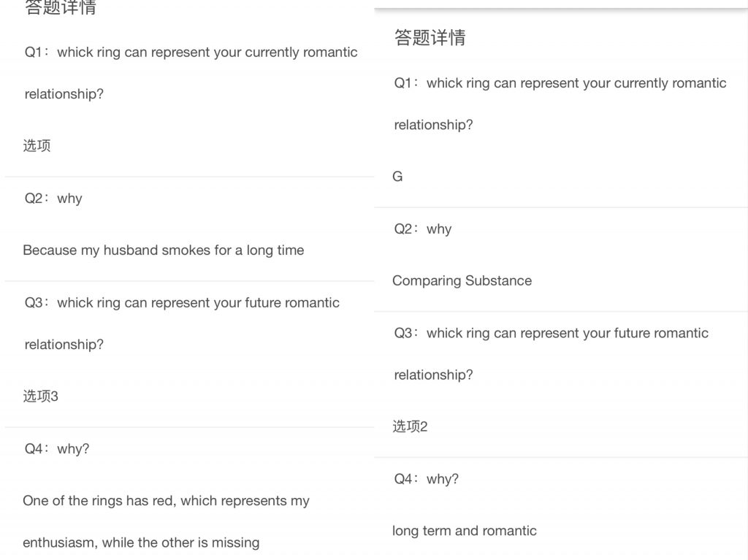
Task: Open right Q1 currently romantic relationship question
Action: coord(560,104)
